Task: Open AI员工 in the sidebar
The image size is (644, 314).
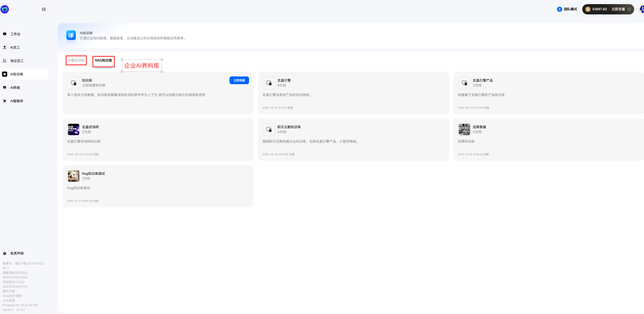Action: 15,47
